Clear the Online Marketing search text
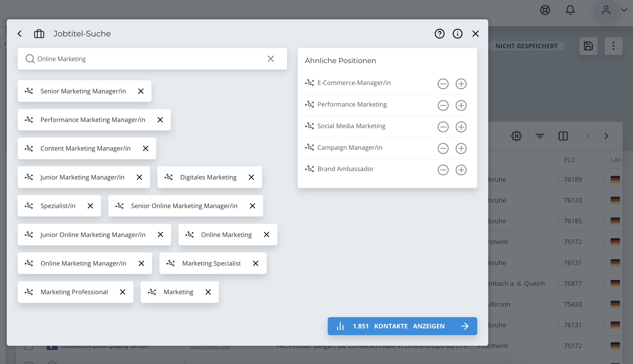 pyautogui.click(x=270, y=59)
